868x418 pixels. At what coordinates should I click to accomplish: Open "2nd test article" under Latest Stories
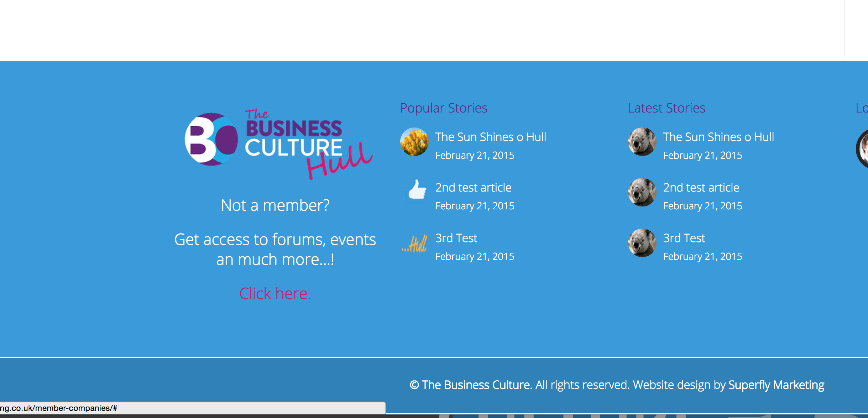point(701,188)
